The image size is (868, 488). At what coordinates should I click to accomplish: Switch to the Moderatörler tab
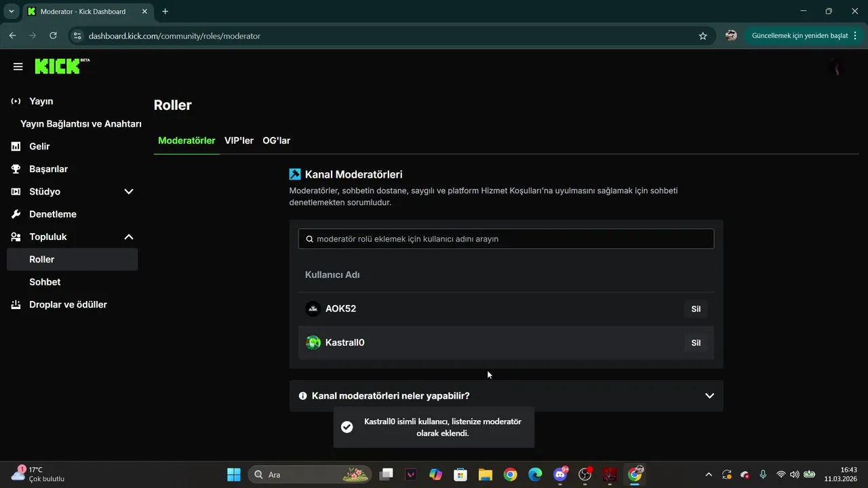[186, 140]
